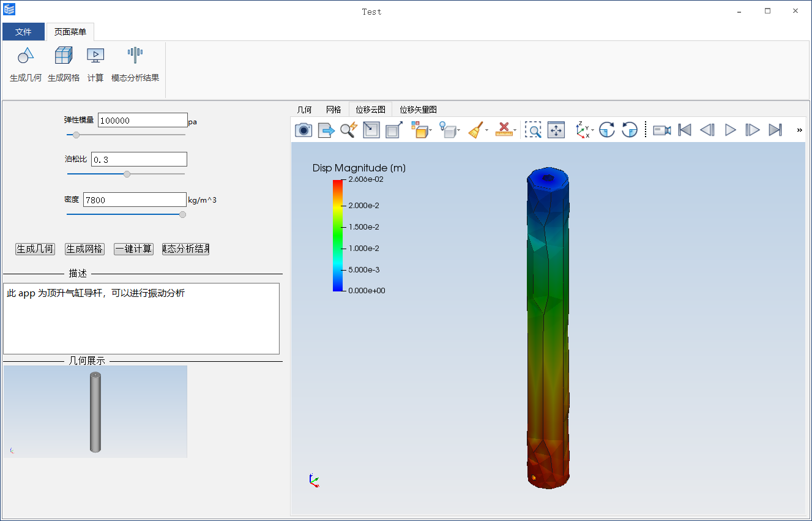Click the XYZ axes orientation icon
This screenshot has height=521, width=812.
click(x=583, y=130)
